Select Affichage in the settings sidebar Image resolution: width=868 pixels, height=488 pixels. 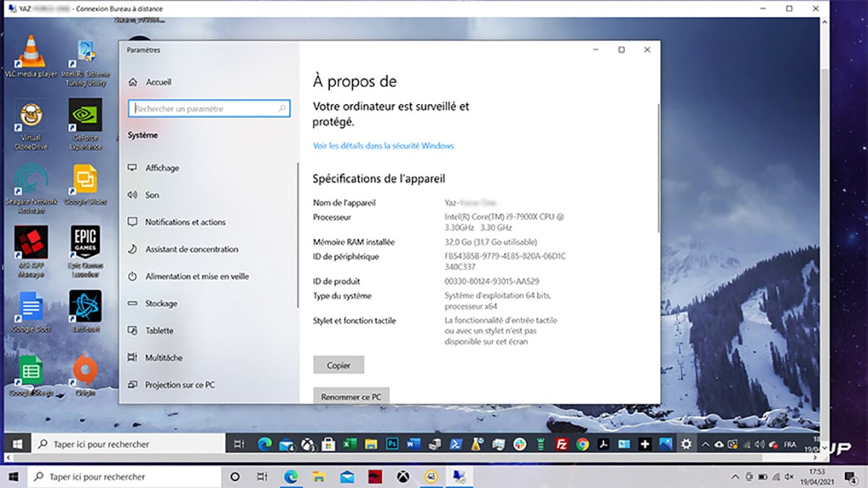click(162, 168)
